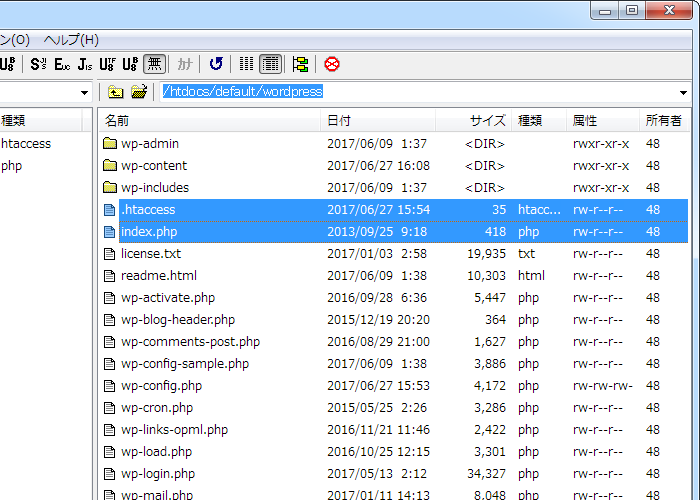The image size is (700, 500).
Task: Open the remote path dropdown arrow
Action: pyautogui.click(x=684, y=92)
